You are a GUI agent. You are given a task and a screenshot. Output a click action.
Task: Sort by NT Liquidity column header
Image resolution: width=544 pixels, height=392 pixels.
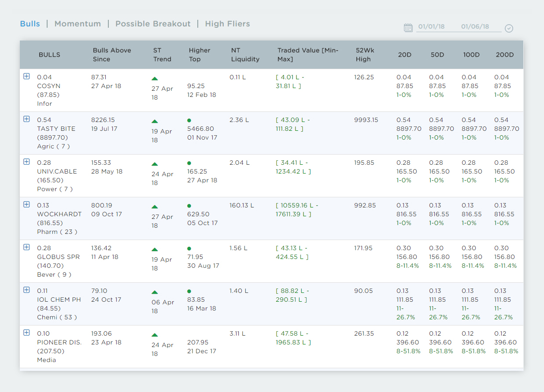click(245, 55)
